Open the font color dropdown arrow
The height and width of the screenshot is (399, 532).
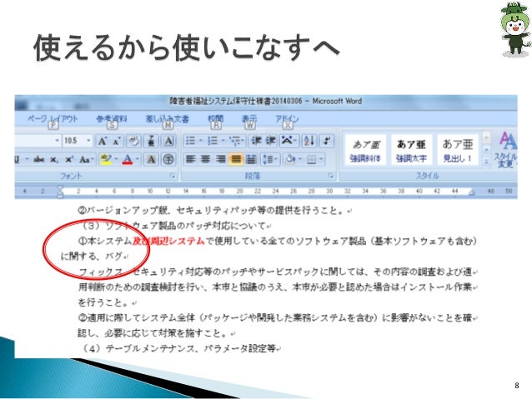138,159
